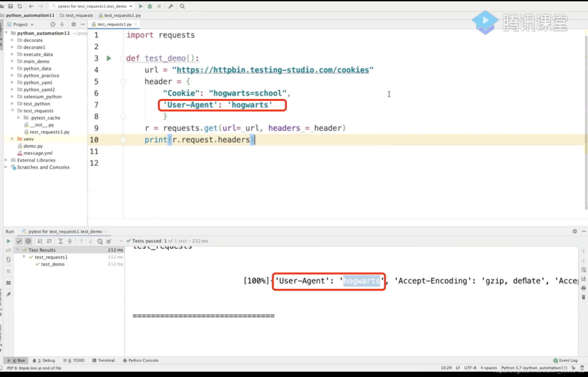Click Save All icon in toolbar

pos(10,6)
